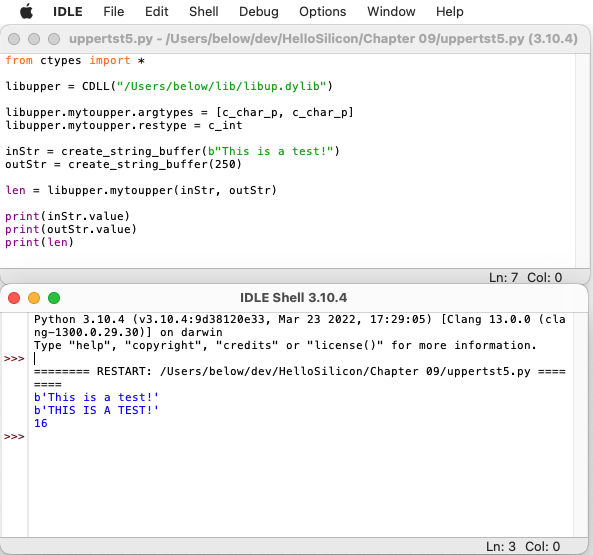
Task: Close the IDLE Shell window with the red button
Action: pyautogui.click(x=14, y=298)
